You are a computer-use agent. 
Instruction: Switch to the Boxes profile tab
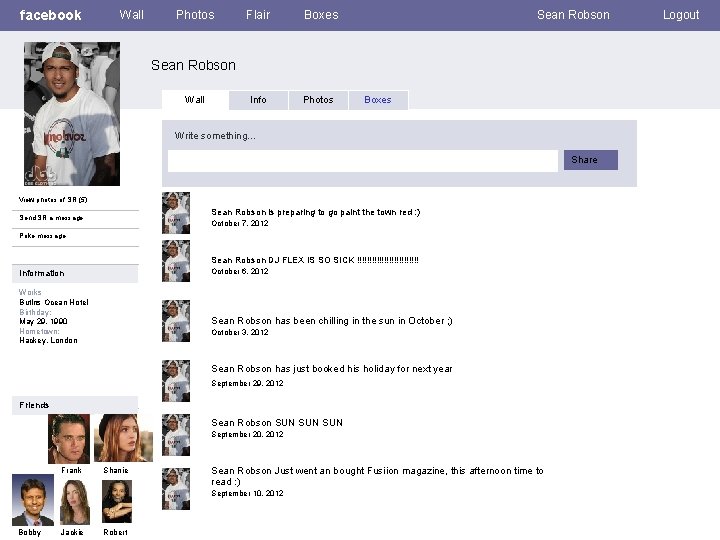[378, 100]
